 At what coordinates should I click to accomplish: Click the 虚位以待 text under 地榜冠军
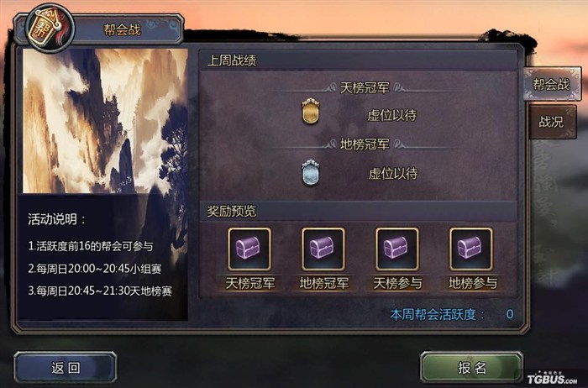click(393, 173)
